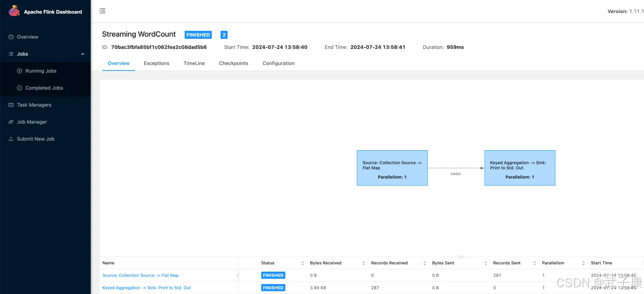
Task: Switch to the Checkpoints tab
Action: click(234, 63)
